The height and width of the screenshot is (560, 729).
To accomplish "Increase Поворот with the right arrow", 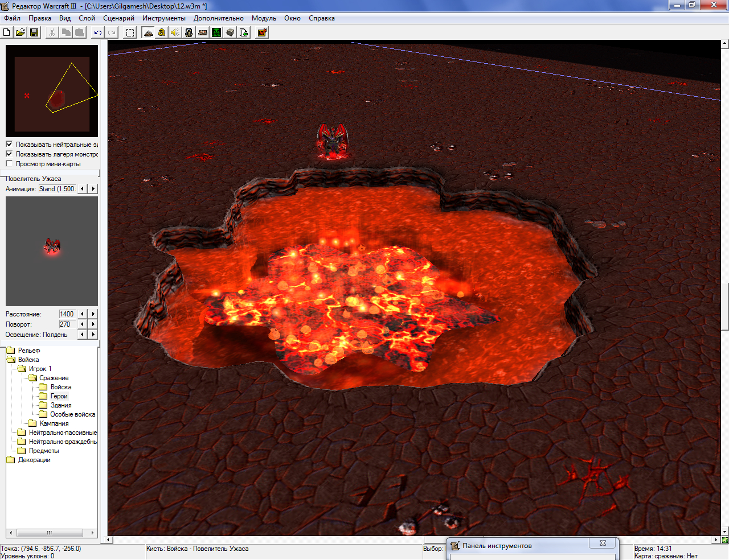I will (x=93, y=324).
